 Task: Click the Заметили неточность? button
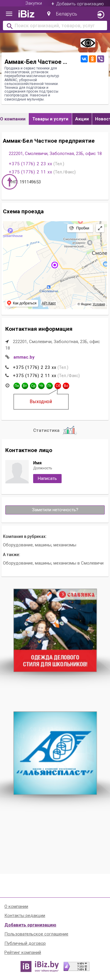tap(55, 510)
